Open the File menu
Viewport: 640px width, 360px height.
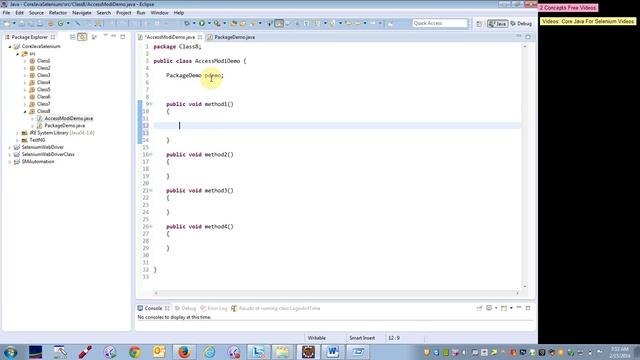6,13
